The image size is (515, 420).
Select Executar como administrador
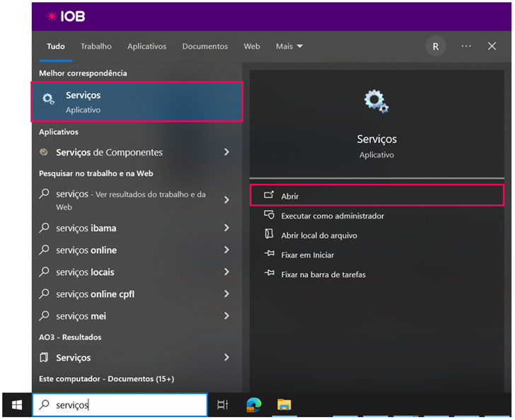(332, 216)
